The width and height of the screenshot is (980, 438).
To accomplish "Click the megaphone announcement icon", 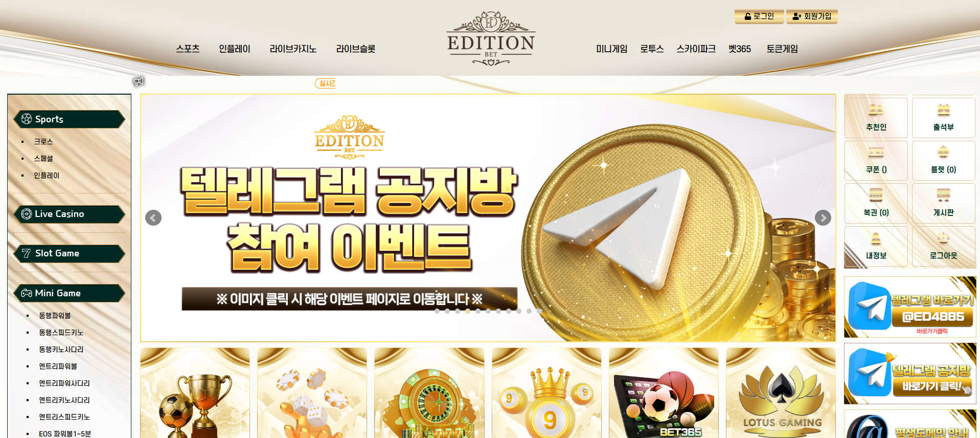I will tap(139, 81).
